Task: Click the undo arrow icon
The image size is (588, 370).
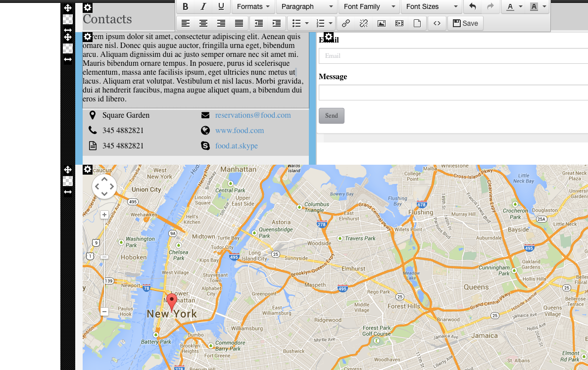Action: tap(473, 6)
